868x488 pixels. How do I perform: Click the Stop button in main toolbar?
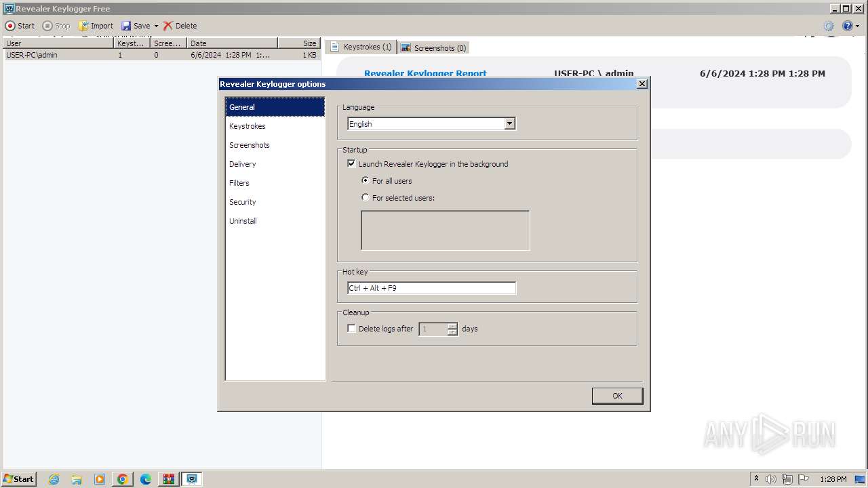[56, 26]
